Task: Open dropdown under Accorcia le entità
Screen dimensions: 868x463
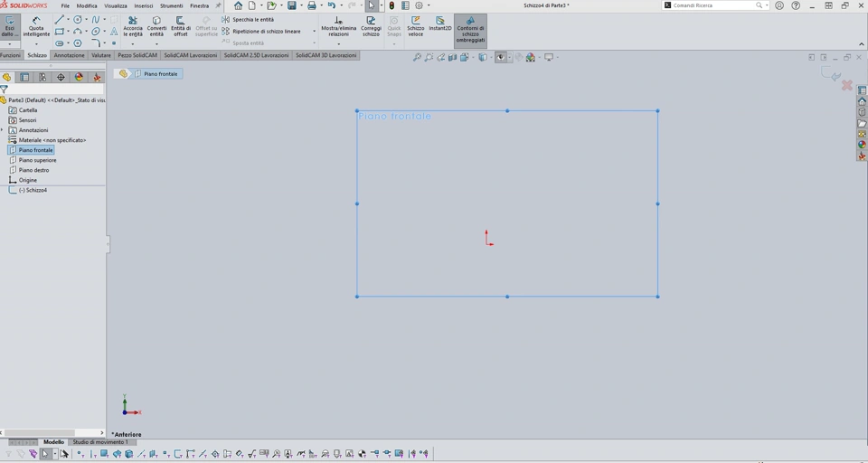Action: pos(133,43)
